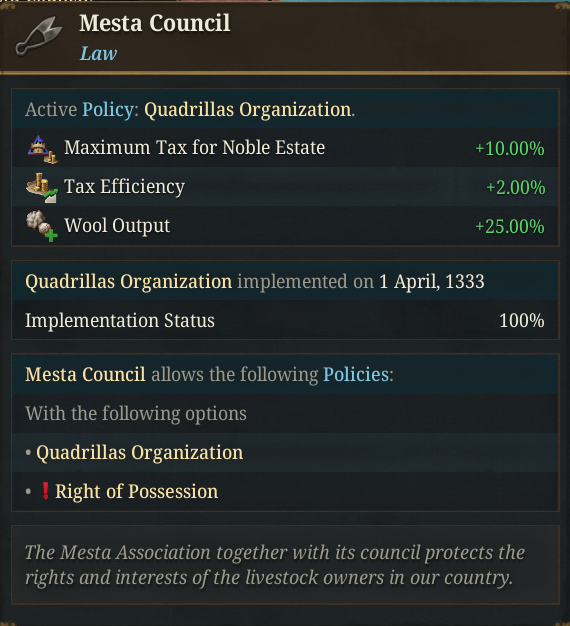Click the red exclamation mark beside Right of Possession
The height and width of the screenshot is (626, 570).
pyautogui.click(x=46, y=491)
